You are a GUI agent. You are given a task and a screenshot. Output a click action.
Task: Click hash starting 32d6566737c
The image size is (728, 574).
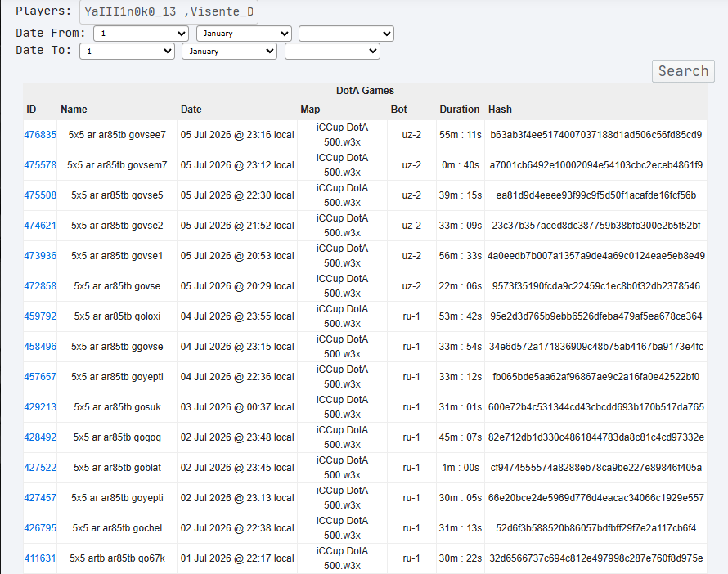pos(595,558)
